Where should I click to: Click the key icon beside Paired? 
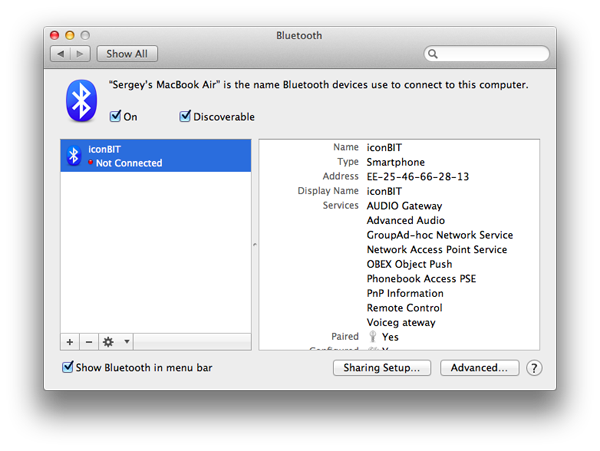pyautogui.click(x=372, y=337)
